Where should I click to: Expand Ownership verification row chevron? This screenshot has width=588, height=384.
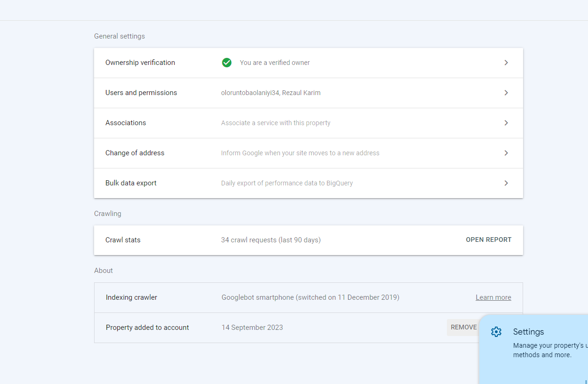point(506,63)
